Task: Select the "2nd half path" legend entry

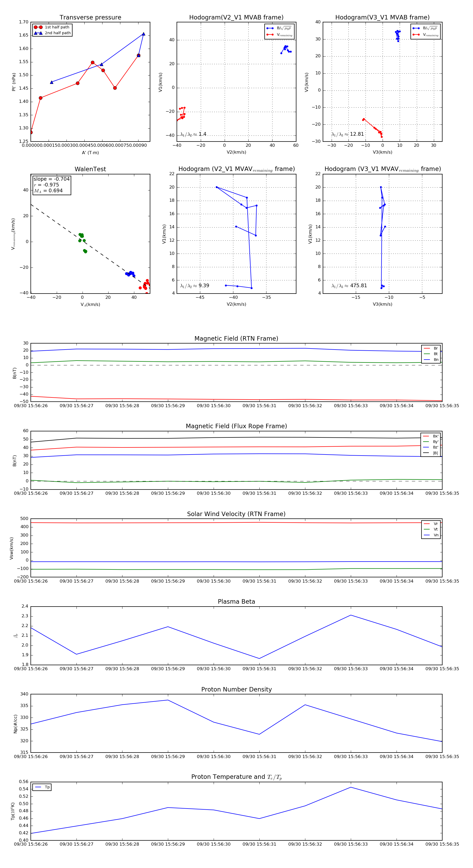Action: (53, 33)
